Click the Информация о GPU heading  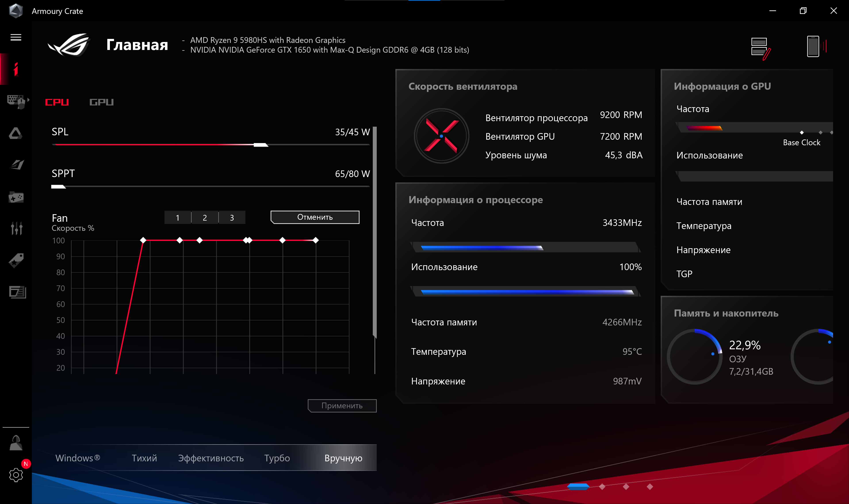tap(722, 86)
